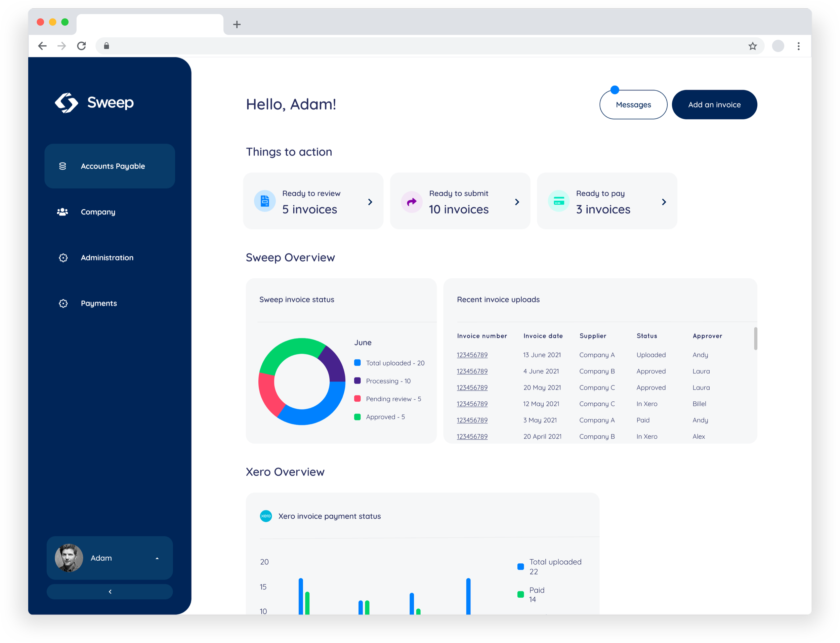Open a new browser tab
This screenshot has width=840, height=643.
[237, 25]
